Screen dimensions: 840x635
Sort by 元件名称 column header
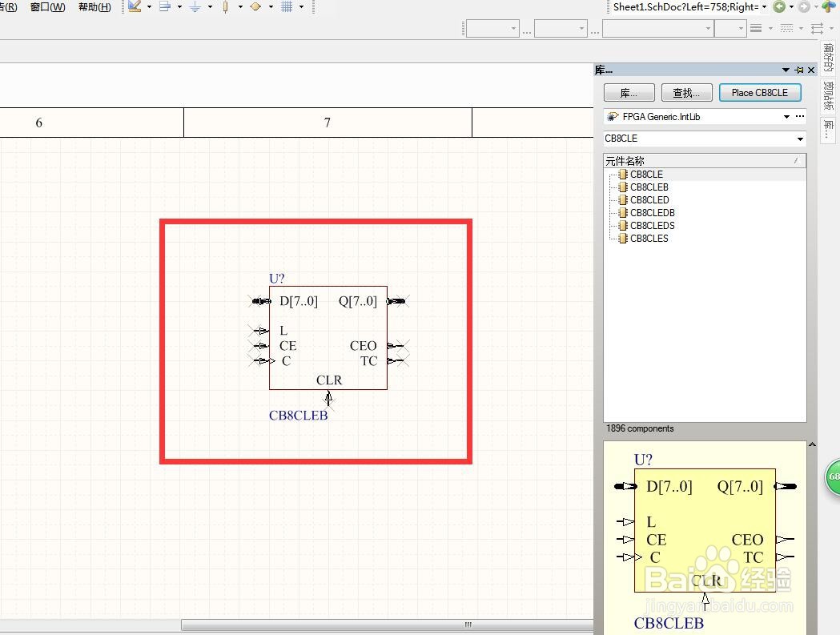tap(705, 161)
